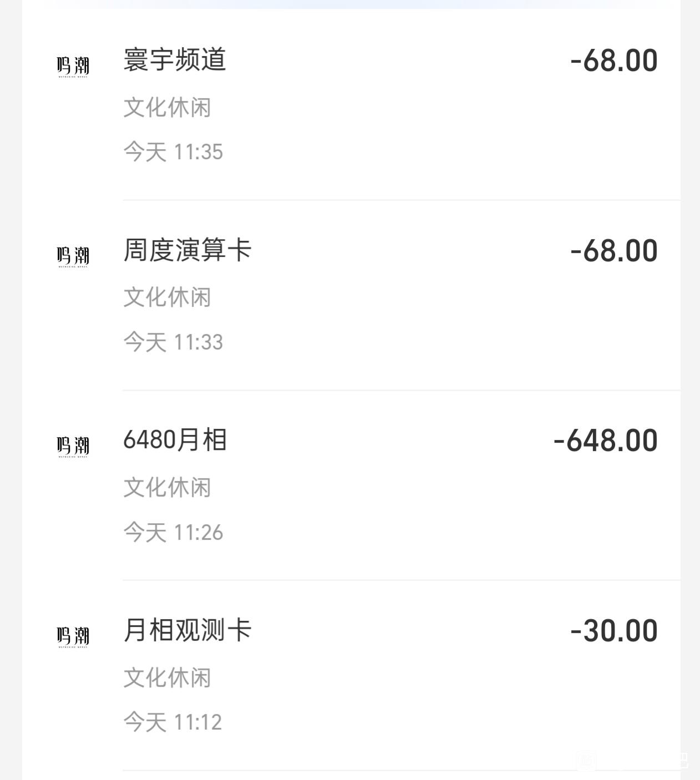Click the 今天 11:35 timestamp

pyautogui.click(x=173, y=152)
